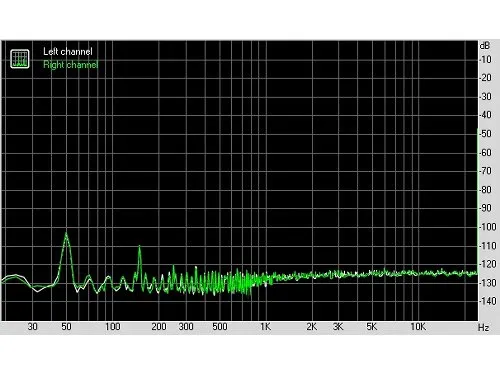The width and height of the screenshot is (500, 375).
Task: Click the '-110' dB axis value
Action: (488, 246)
